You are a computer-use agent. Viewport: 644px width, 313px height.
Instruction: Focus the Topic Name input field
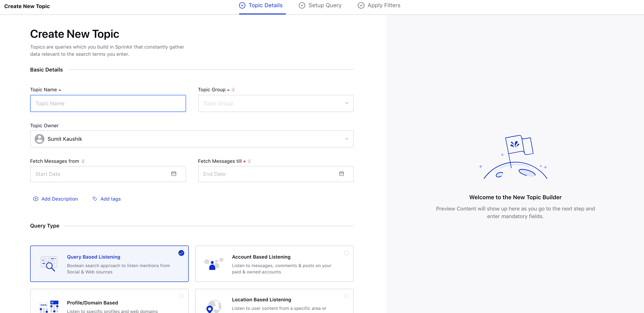pyautogui.click(x=108, y=103)
